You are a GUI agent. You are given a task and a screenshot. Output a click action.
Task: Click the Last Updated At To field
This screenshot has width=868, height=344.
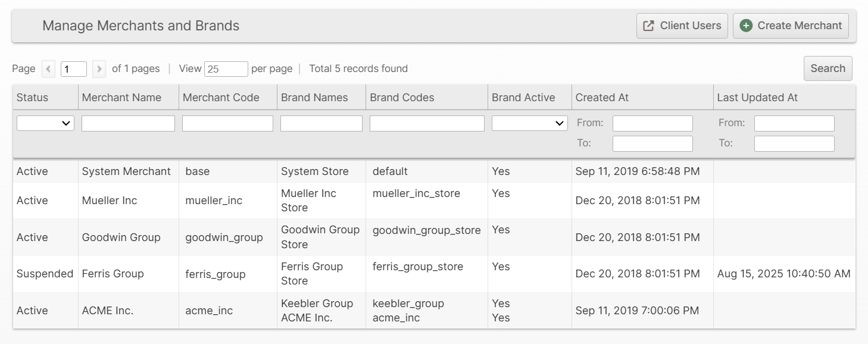(x=794, y=143)
